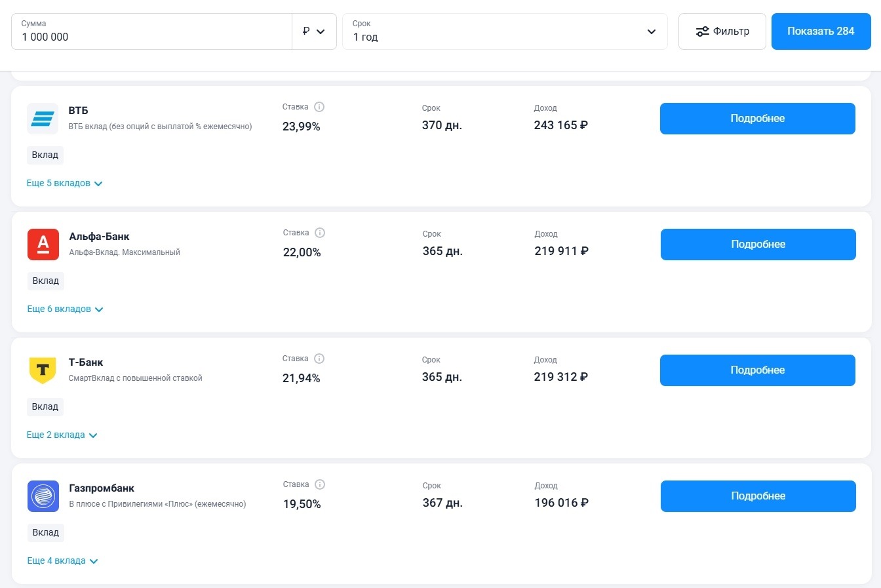This screenshot has width=881, height=588.
Task: Open rate info icon for Газпромбанк
Action: [320, 484]
